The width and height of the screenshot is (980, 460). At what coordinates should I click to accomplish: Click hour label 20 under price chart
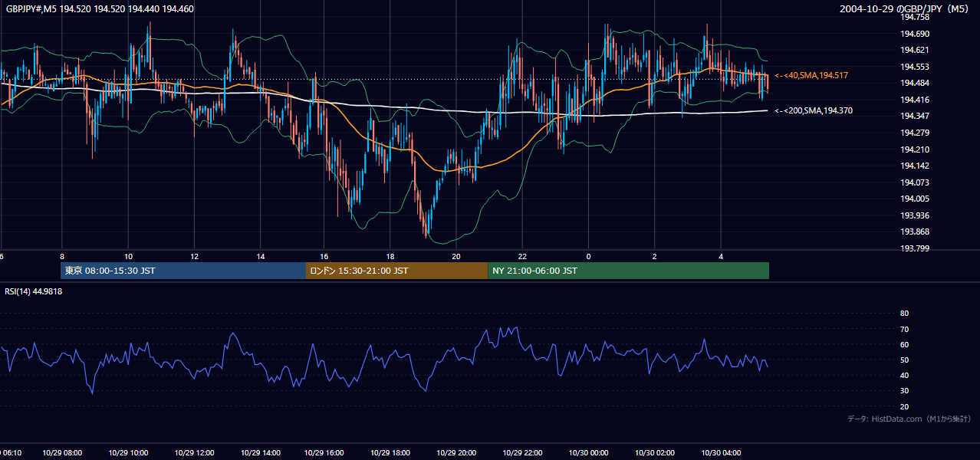[456, 256]
